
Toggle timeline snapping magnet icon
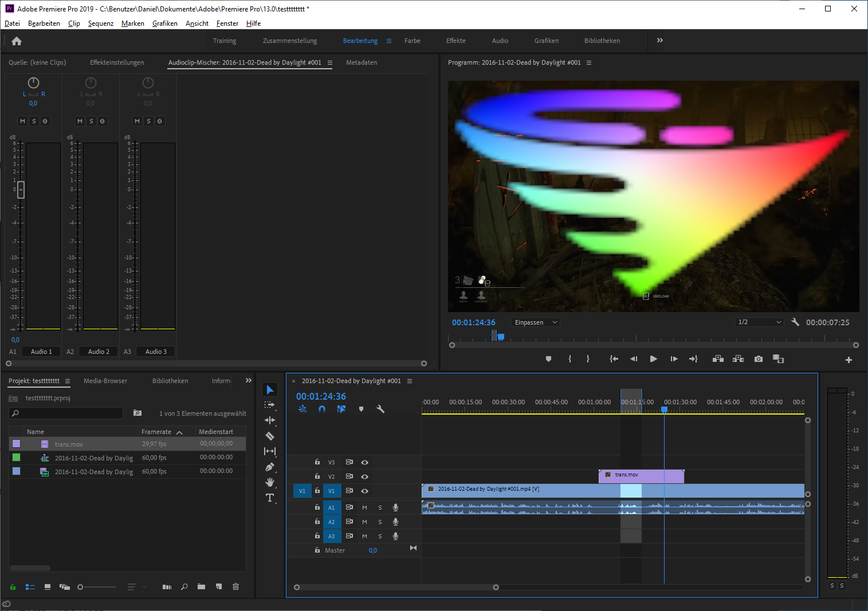click(x=322, y=409)
